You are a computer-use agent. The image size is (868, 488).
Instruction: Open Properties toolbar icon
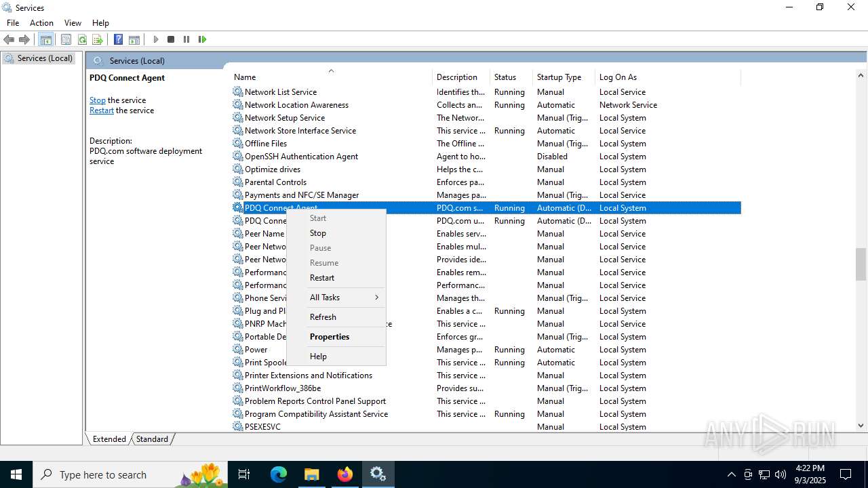coord(66,39)
